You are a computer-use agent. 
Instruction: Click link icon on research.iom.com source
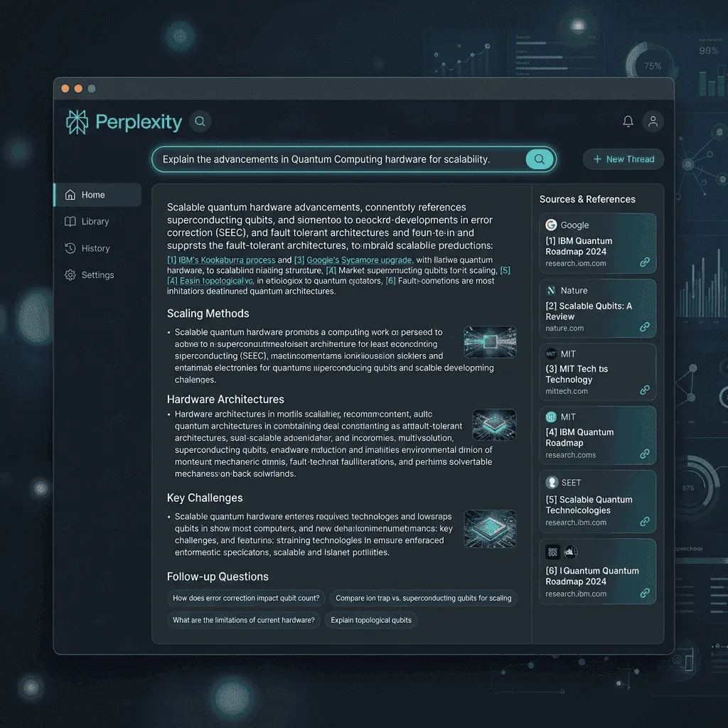(645, 262)
